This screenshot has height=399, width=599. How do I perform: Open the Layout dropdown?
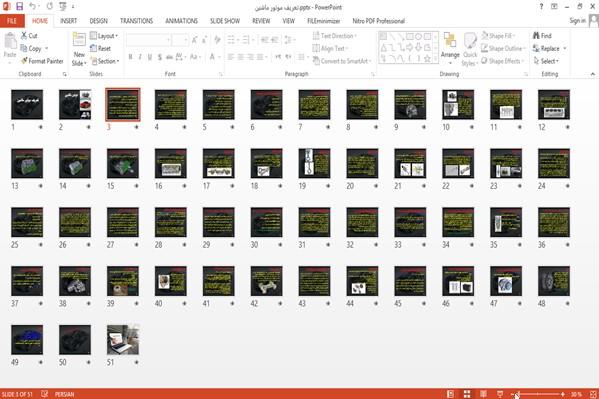(104, 36)
